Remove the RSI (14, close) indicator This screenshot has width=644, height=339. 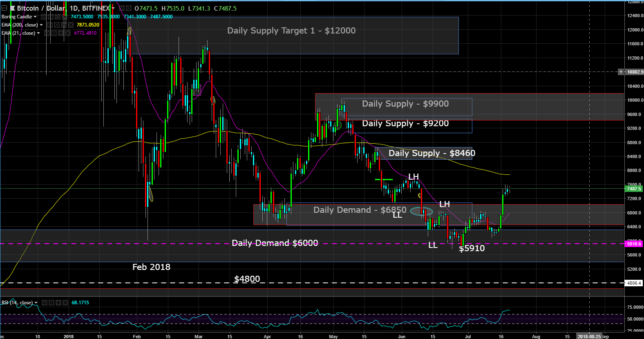pyautogui.click(x=65, y=303)
